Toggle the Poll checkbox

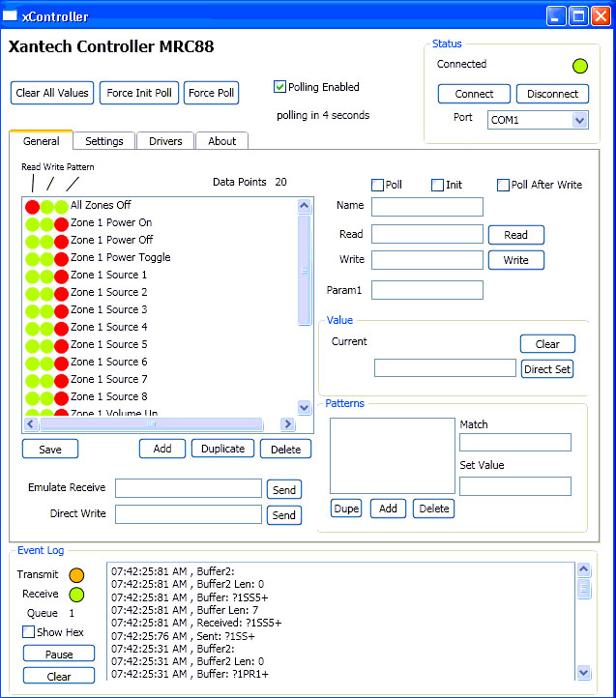[378, 185]
